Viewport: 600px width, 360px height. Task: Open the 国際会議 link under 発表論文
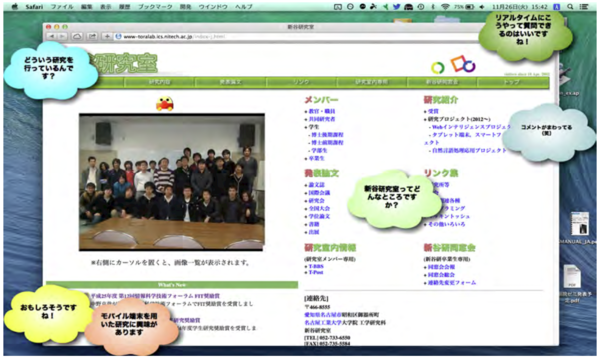(319, 193)
